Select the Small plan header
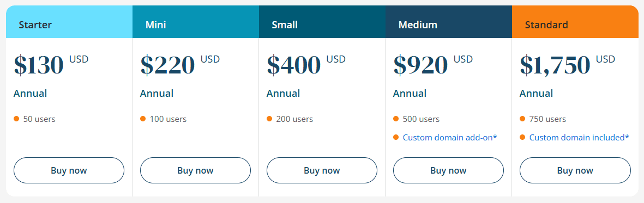This screenshot has height=203, width=644. (x=322, y=22)
